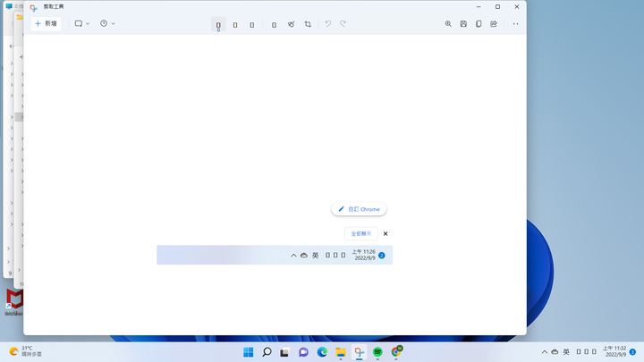Open the OneDrive cloud tray icon

555,352
